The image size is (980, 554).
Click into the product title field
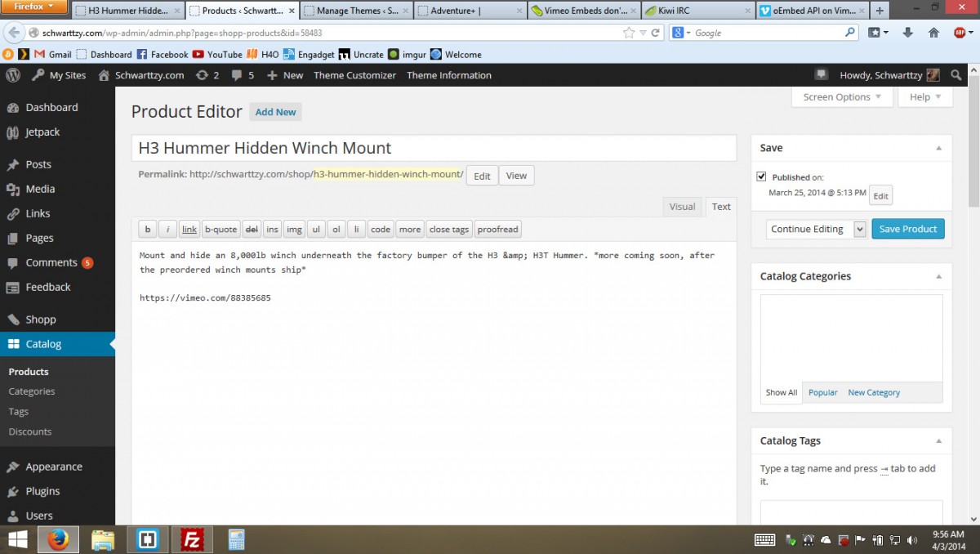[434, 148]
